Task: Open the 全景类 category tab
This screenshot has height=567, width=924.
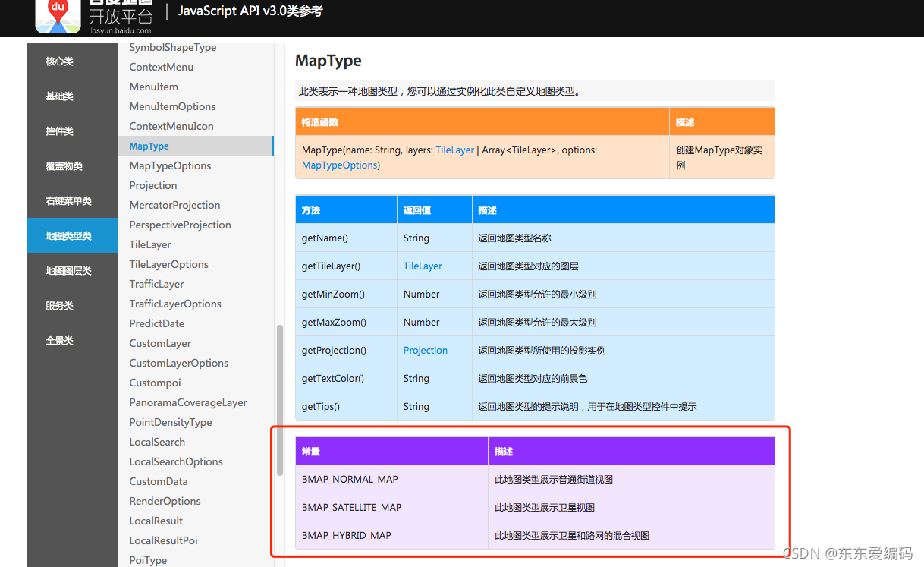Action: (73, 341)
